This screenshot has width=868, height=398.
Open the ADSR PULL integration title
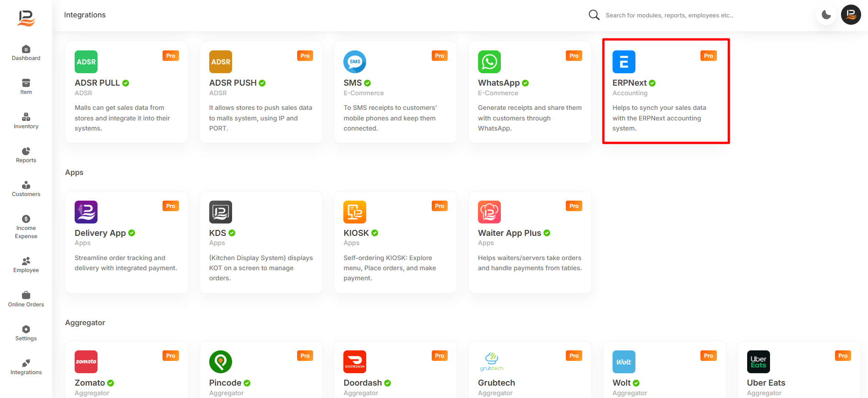97,83
